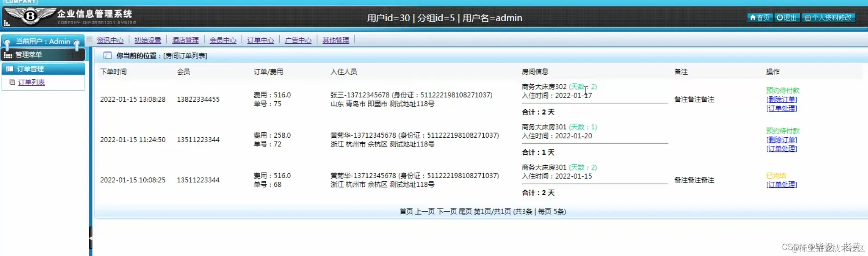Viewport: 868px width, 256px height.
Task: Click the 操作 column header
Action: point(773,71)
